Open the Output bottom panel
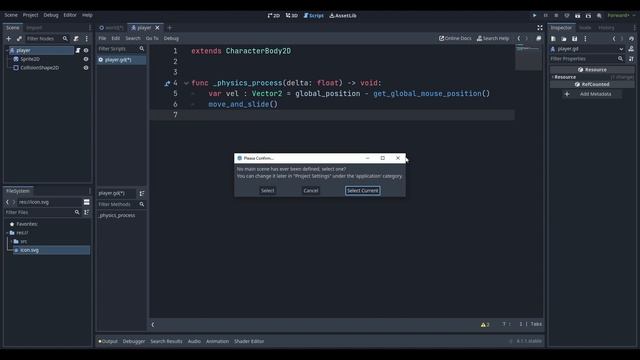Screen dimensions: 640x360 (108, 341)
